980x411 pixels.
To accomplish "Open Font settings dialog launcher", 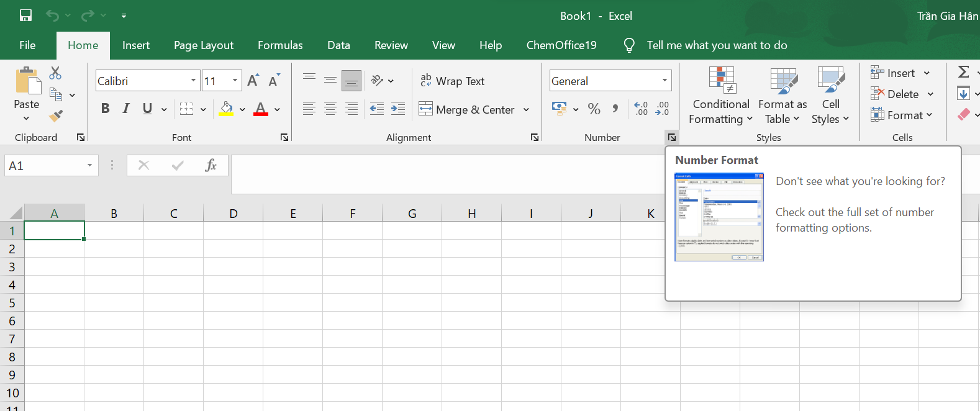I will [x=284, y=137].
